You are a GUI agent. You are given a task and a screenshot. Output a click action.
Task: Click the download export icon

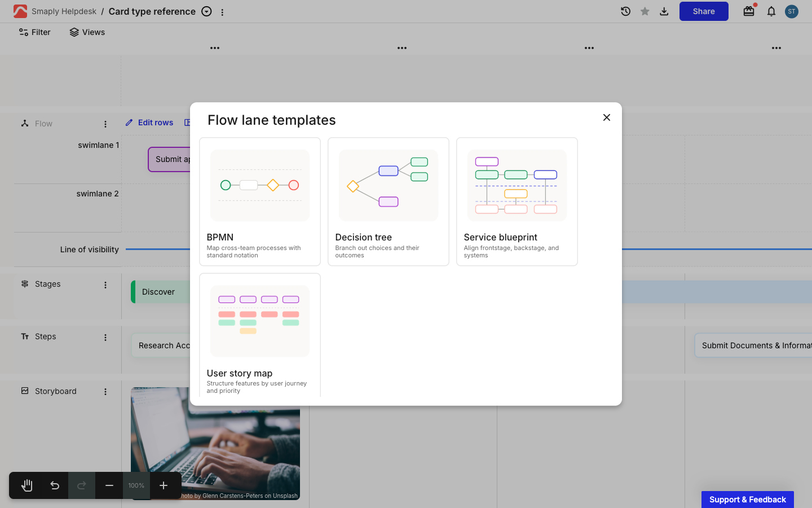pyautogui.click(x=664, y=11)
